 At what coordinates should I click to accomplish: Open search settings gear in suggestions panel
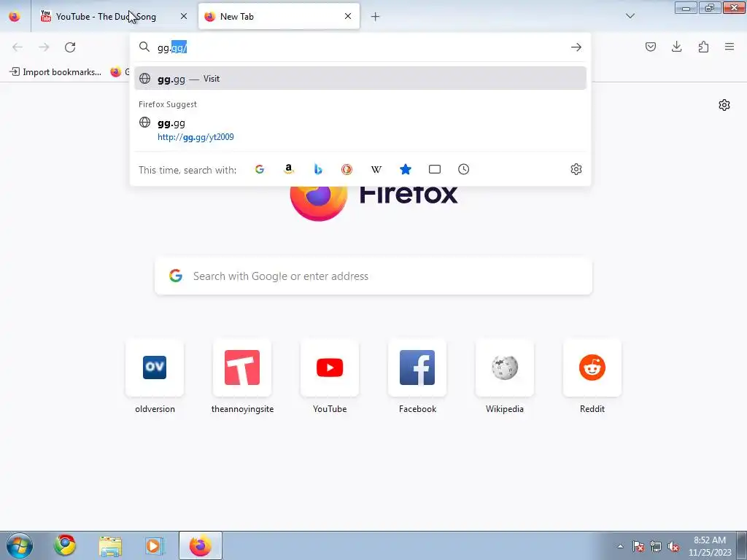pyautogui.click(x=576, y=169)
